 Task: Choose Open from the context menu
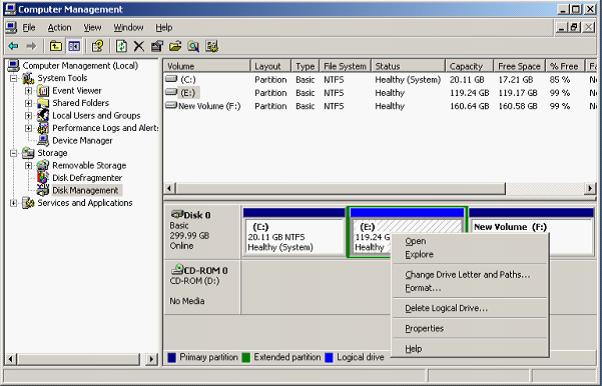tap(470, 241)
